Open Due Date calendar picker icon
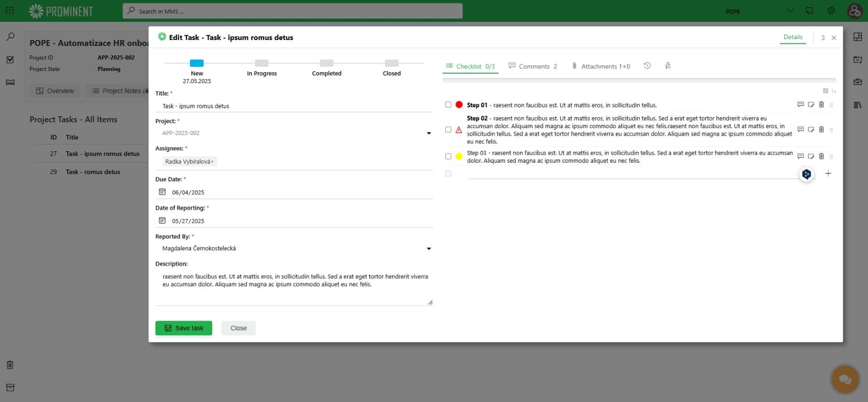The image size is (868, 402). [x=162, y=192]
